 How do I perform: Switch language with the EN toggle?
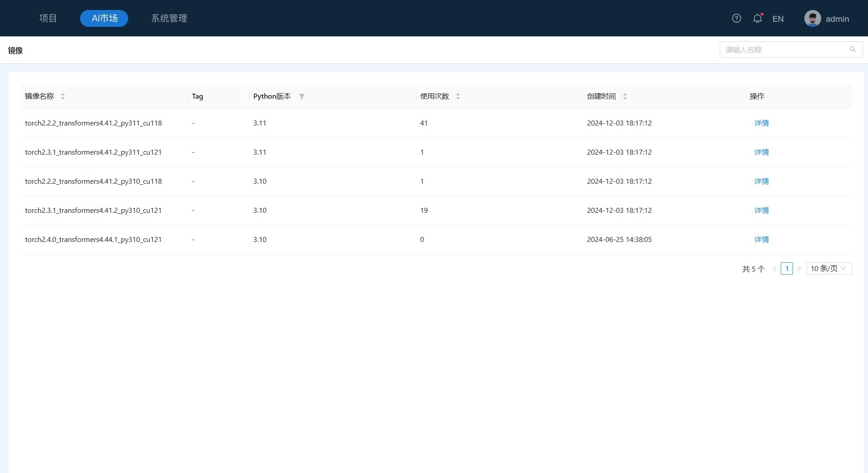point(778,19)
